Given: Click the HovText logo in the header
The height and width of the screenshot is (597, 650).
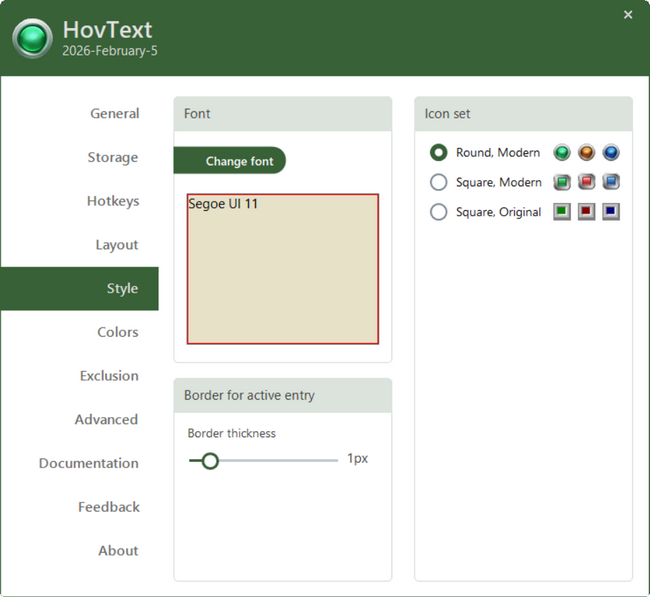Looking at the screenshot, I should pyautogui.click(x=32, y=38).
